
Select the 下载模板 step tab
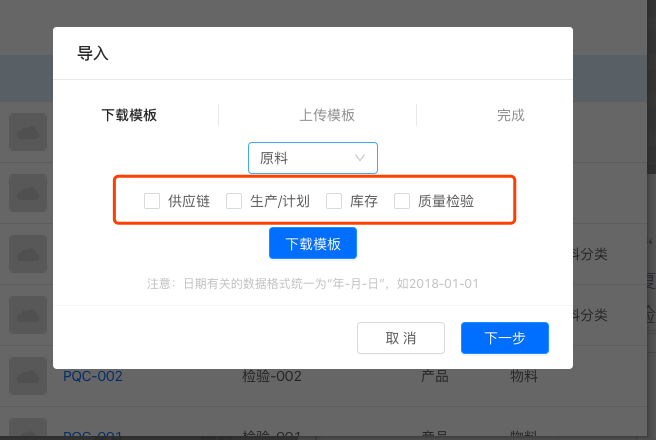click(129, 115)
